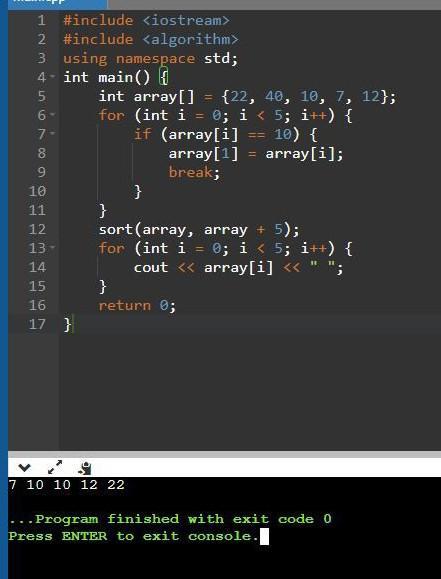Viewport: 441px width, 579px height.
Task: Click line number 12 in the gutter
Action: pyautogui.click(x=38, y=229)
